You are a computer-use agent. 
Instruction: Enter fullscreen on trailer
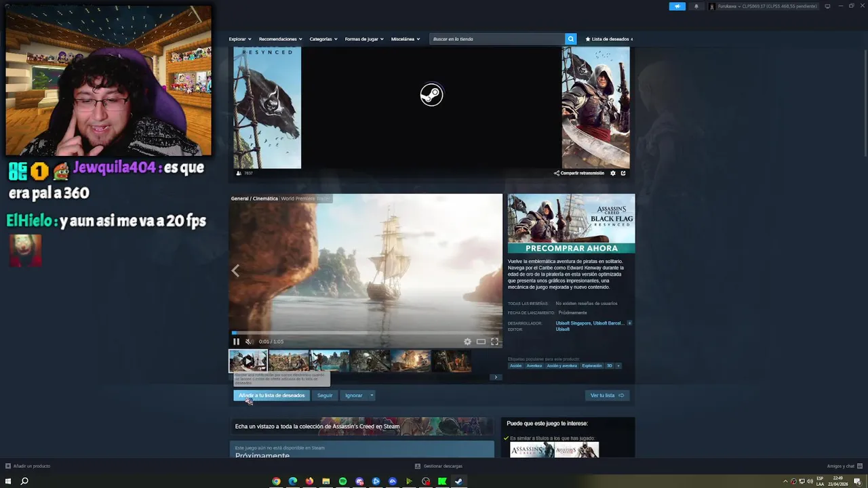(494, 342)
